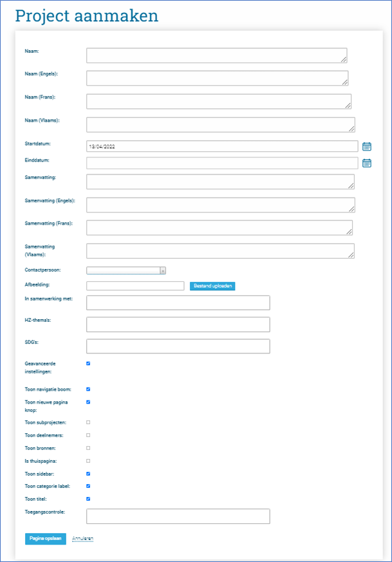Click the Toegangscontrole input field
This screenshot has width=392, height=562.
(x=178, y=516)
